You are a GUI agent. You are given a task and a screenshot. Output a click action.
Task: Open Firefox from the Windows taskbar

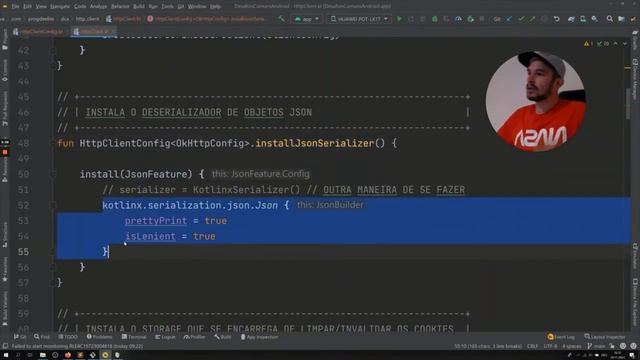coord(68,355)
